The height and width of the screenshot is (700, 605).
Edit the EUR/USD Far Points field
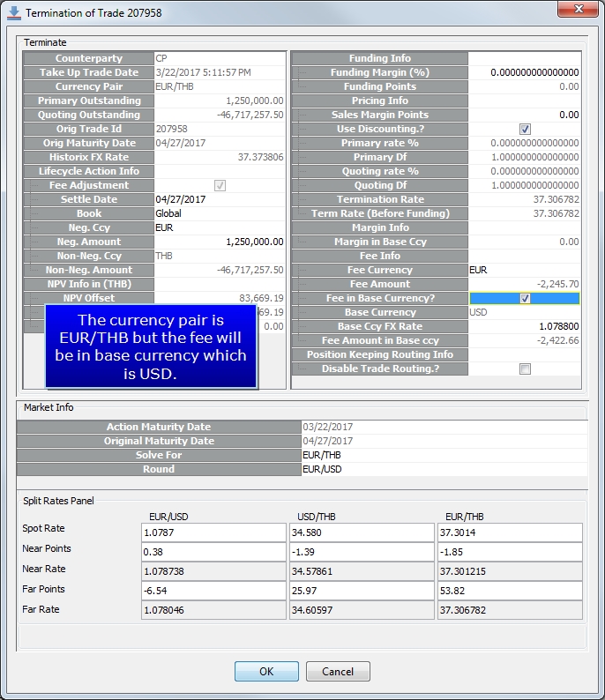(x=213, y=591)
